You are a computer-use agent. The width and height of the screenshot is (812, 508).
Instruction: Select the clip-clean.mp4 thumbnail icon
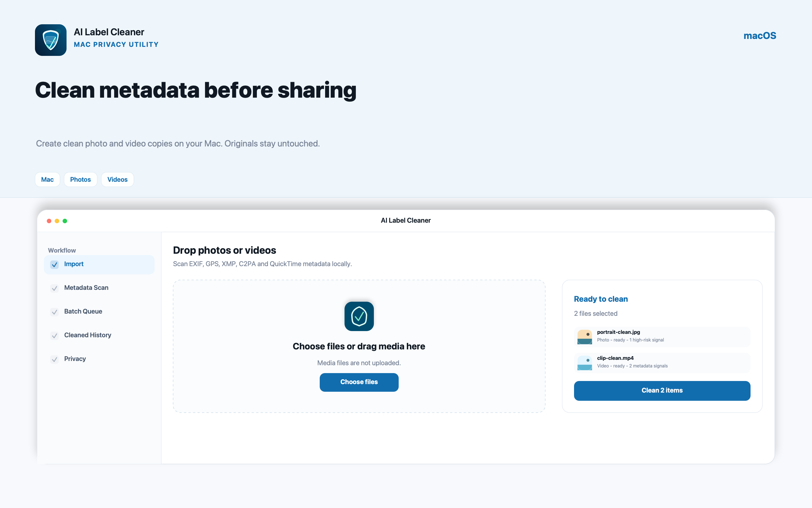point(584,363)
